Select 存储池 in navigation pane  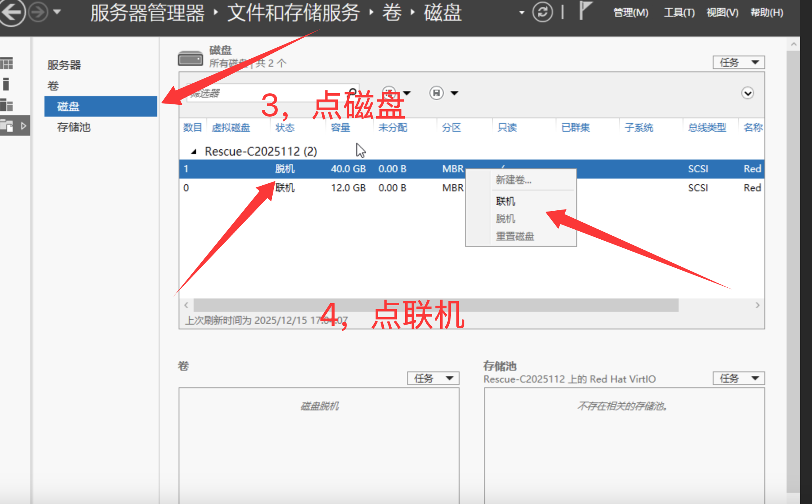pyautogui.click(x=74, y=127)
